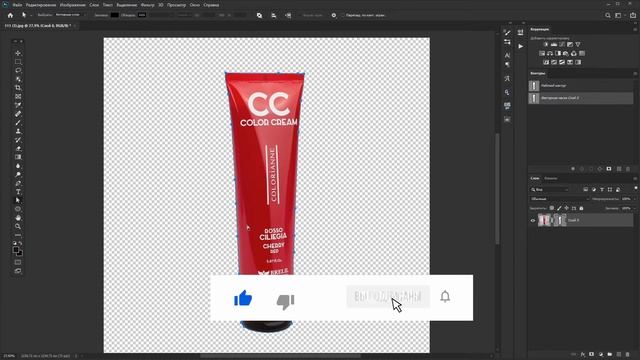
Task: Add a Brightness/Contrast adjustment
Action: [x=546, y=44]
